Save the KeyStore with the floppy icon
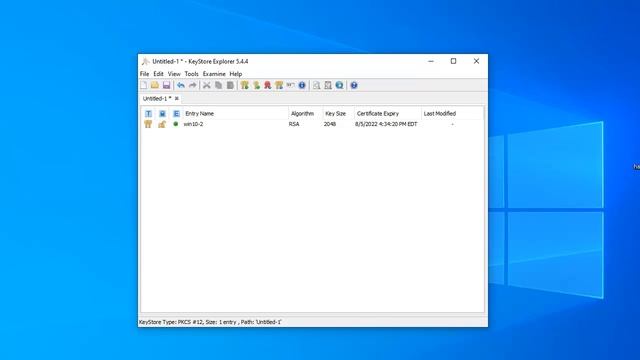The image size is (640, 360). point(166,85)
